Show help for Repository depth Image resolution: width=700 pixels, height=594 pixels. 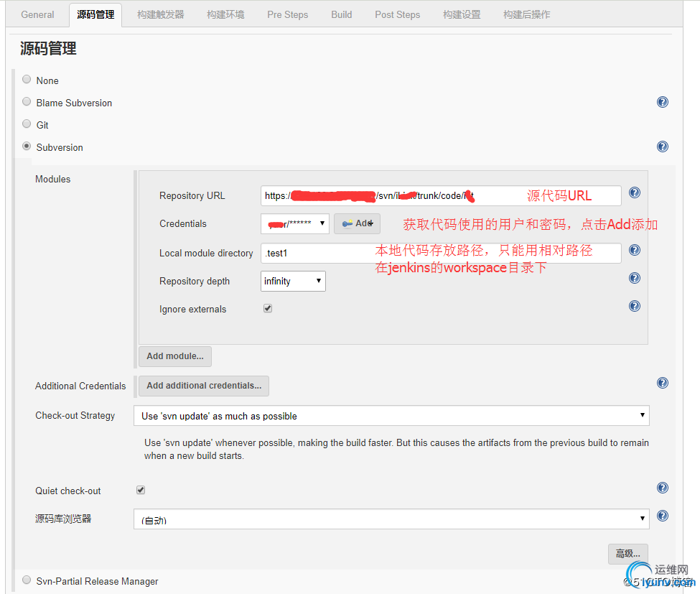pos(635,278)
